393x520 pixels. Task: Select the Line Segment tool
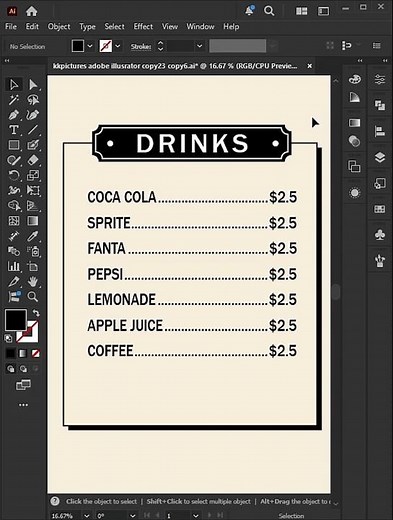click(x=33, y=130)
